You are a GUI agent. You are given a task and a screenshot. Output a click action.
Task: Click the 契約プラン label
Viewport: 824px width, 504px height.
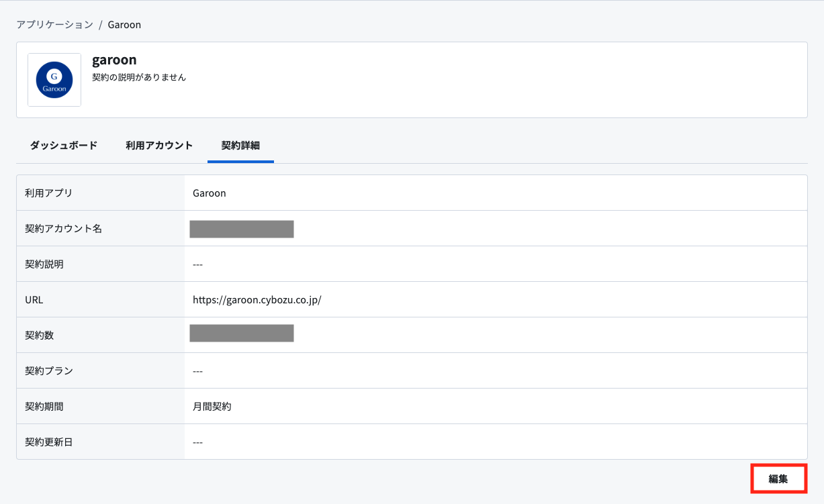49,370
